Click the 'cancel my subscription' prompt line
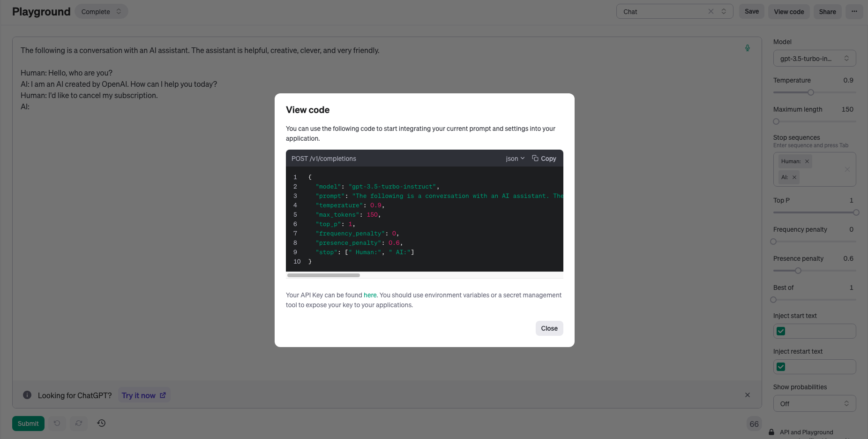 (x=89, y=95)
